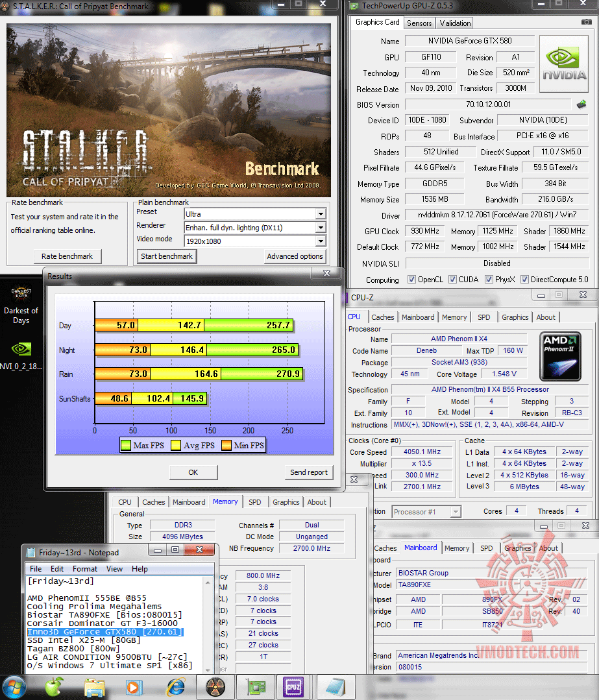Click the Notepad vertical scrollbar

tap(208, 626)
